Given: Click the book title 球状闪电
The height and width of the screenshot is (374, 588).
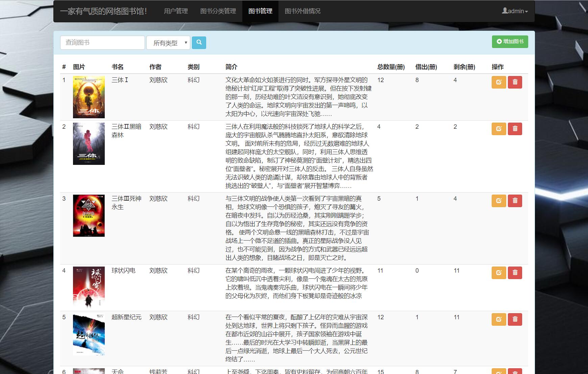Looking at the screenshot, I should 123,271.
